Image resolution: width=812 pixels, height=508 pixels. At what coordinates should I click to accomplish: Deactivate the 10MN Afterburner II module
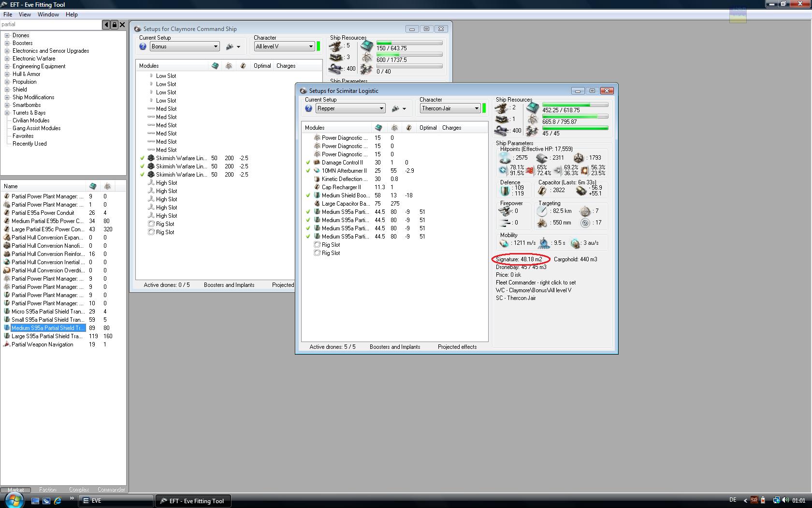click(x=308, y=171)
